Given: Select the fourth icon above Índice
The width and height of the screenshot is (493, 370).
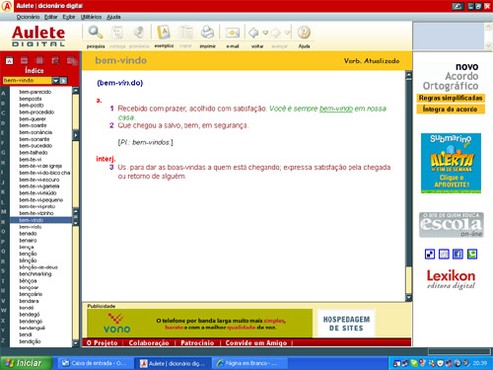Looking at the screenshot, I should pyautogui.click(x=55, y=61).
